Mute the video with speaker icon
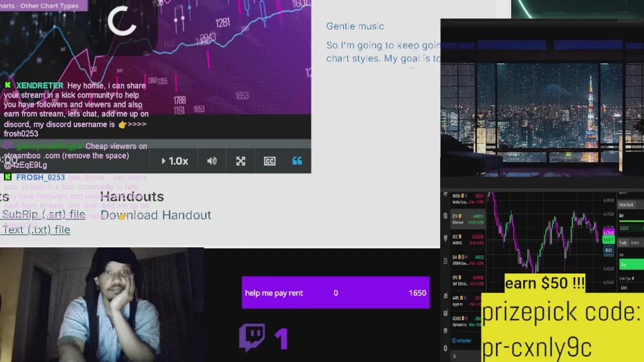Image resolution: width=644 pixels, height=362 pixels. point(212,161)
